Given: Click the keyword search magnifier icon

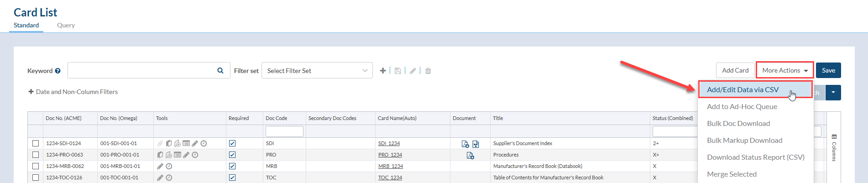Looking at the screenshot, I should point(220,71).
